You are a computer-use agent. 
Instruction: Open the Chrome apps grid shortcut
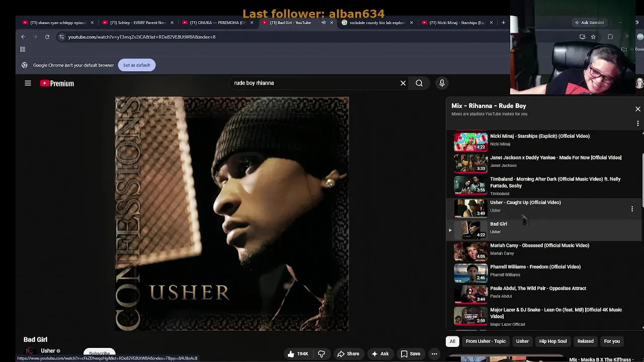click(23, 49)
